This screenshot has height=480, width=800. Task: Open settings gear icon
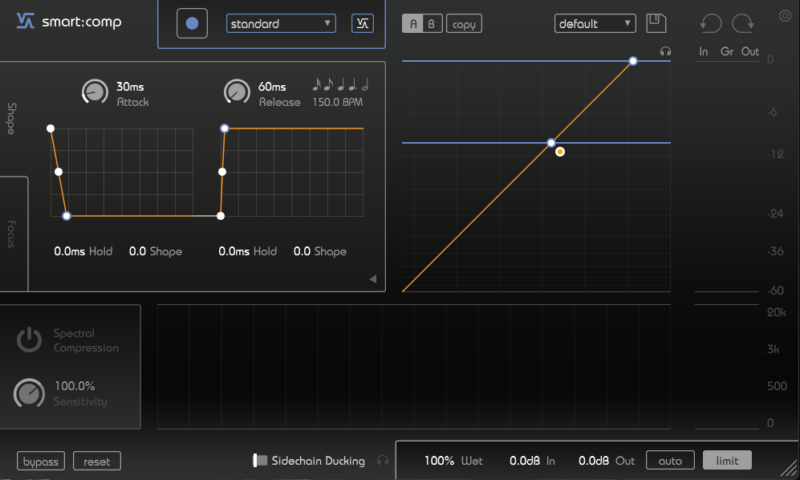coord(784,15)
